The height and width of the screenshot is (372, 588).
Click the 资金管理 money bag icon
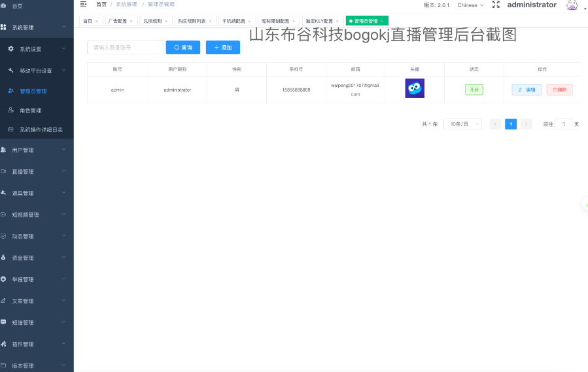click(4, 258)
